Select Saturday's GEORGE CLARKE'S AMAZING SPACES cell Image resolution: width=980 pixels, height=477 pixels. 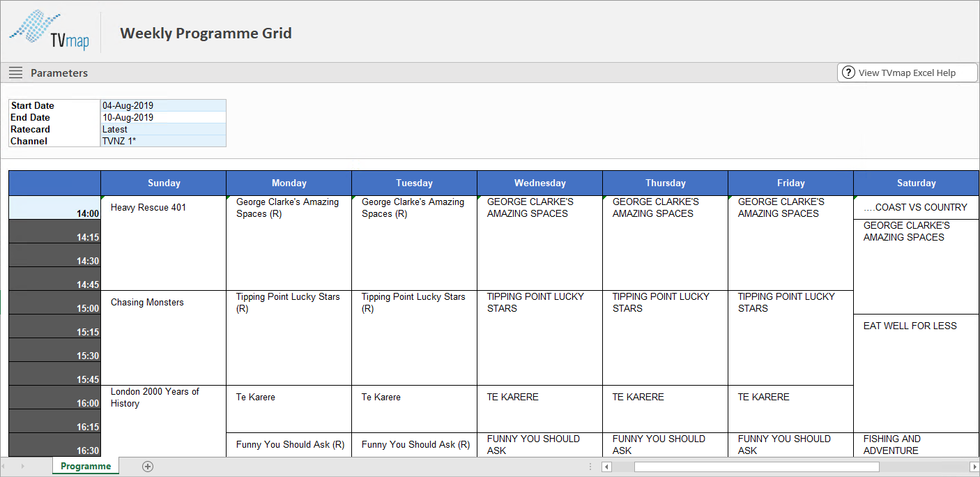pos(917,266)
